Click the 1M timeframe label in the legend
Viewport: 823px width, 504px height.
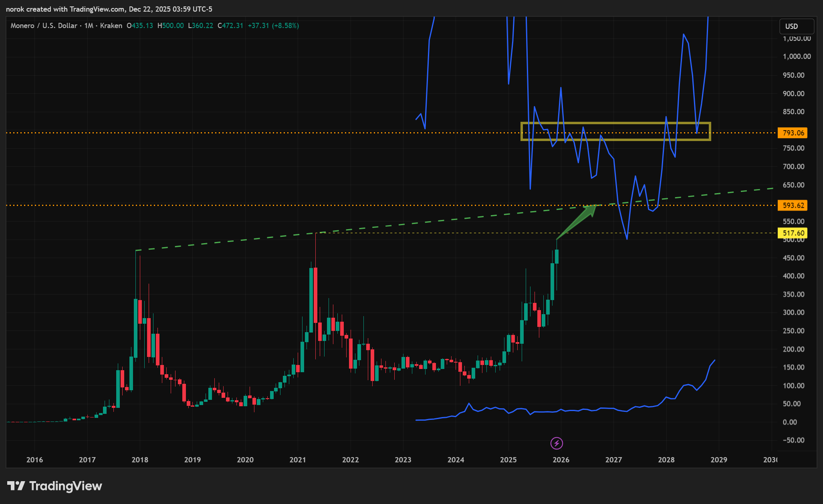(x=89, y=26)
